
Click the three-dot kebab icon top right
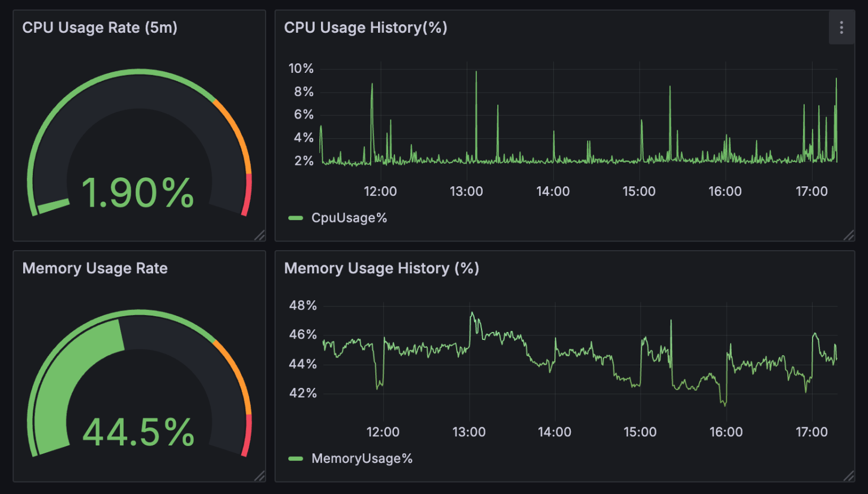[841, 27]
